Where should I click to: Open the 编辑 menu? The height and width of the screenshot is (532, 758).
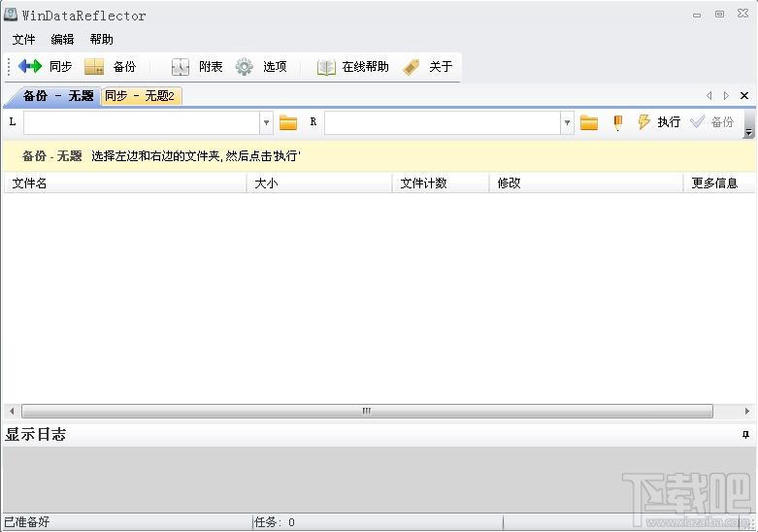pyautogui.click(x=62, y=39)
